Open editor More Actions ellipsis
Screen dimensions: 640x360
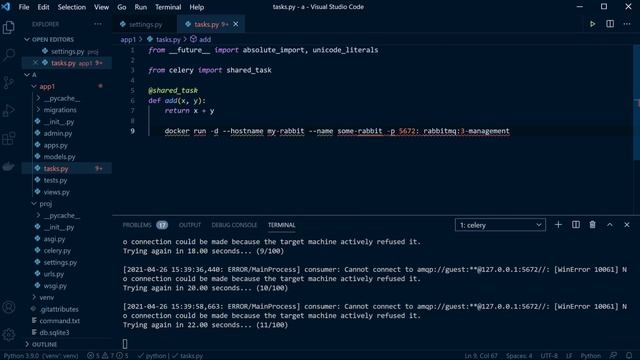(627, 24)
